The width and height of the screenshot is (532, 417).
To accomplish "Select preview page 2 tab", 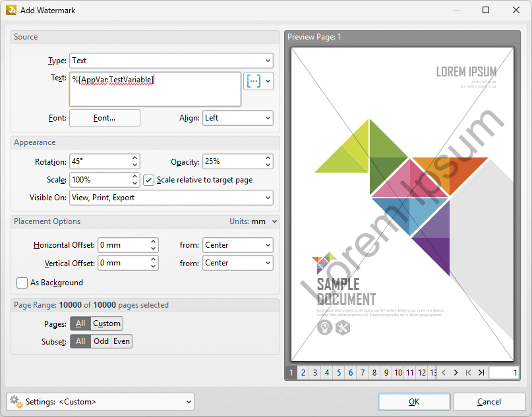I will click(x=303, y=373).
